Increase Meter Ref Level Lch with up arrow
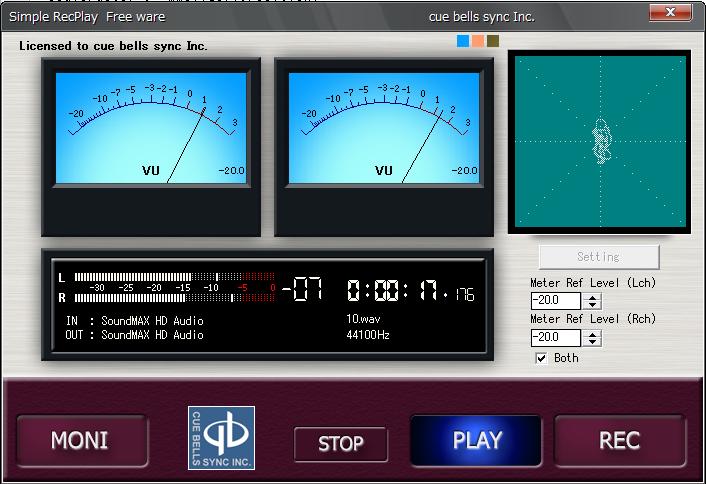Screen dimensions: 706x484 [x=593, y=297]
